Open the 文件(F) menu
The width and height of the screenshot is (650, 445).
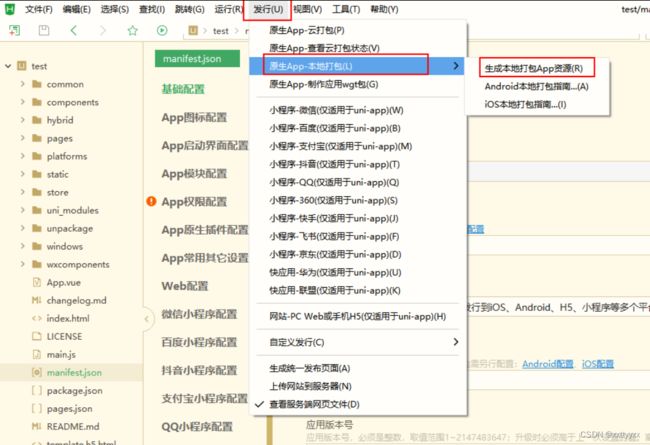[x=39, y=9]
